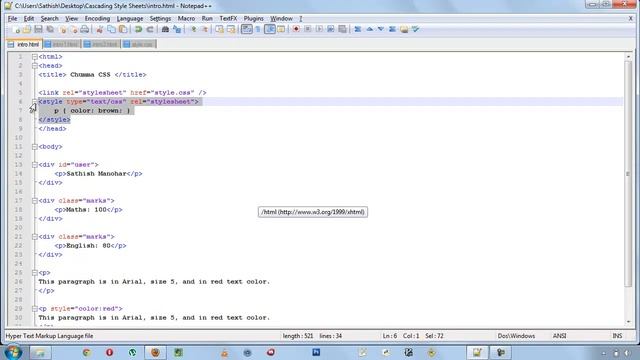The height and width of the screenshot is (360, 640).
Task: Close the current document via toolbar Close icon
Action: coord(62,29)
